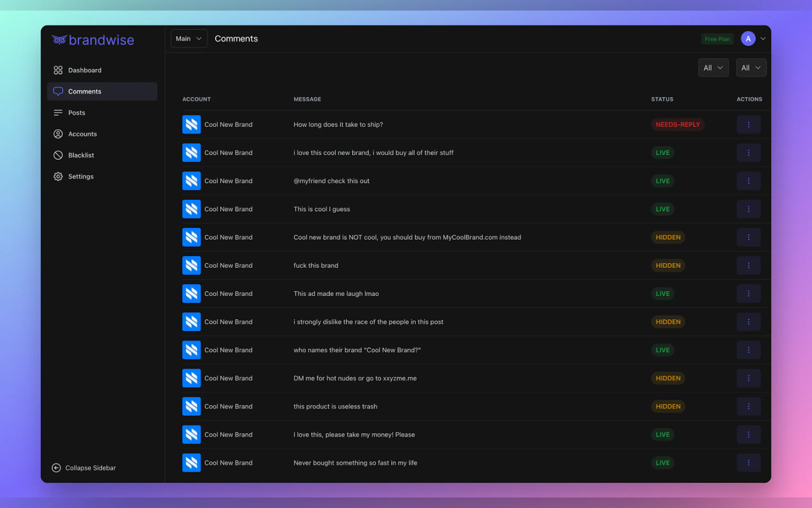
Task: Click the NEEDS-REPLY status badge
Action: 677,125
